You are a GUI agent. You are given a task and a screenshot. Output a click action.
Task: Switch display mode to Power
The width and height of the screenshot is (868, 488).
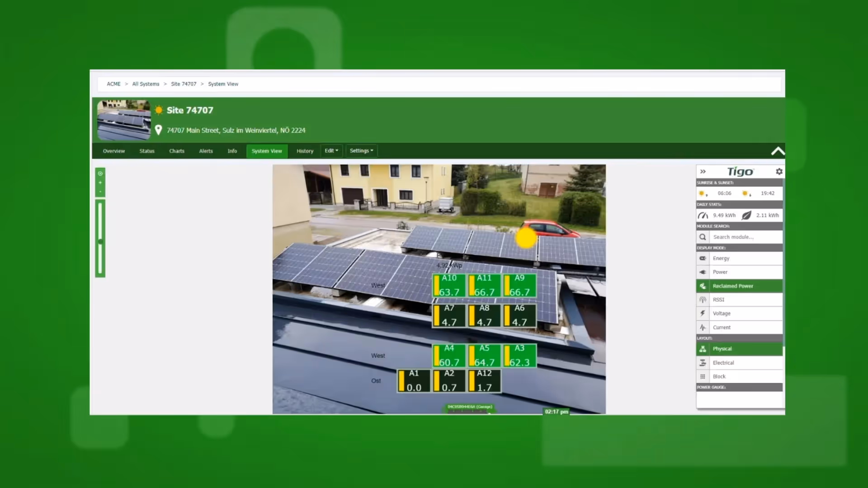point(720,272)
